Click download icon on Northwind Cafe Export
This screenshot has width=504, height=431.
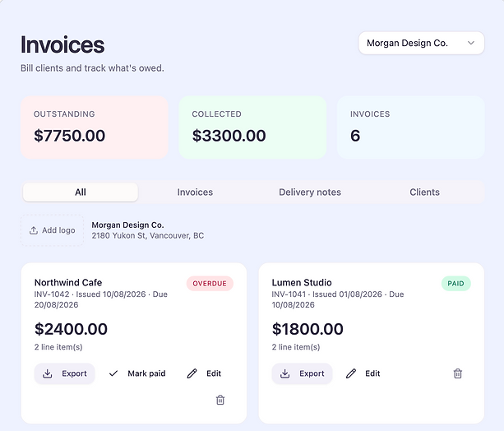(48, 373)
